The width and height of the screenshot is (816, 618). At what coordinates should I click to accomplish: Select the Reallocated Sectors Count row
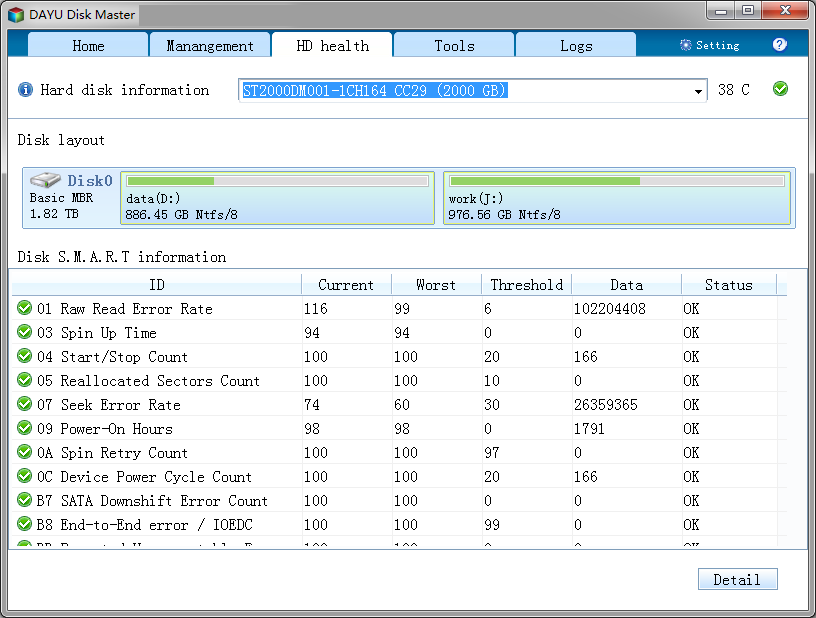(x=160, y=381)
